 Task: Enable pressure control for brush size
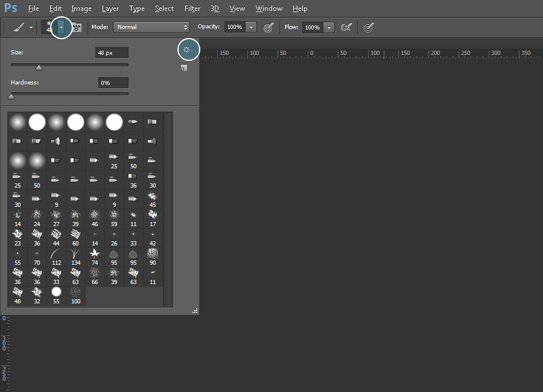tap(368, 27)
